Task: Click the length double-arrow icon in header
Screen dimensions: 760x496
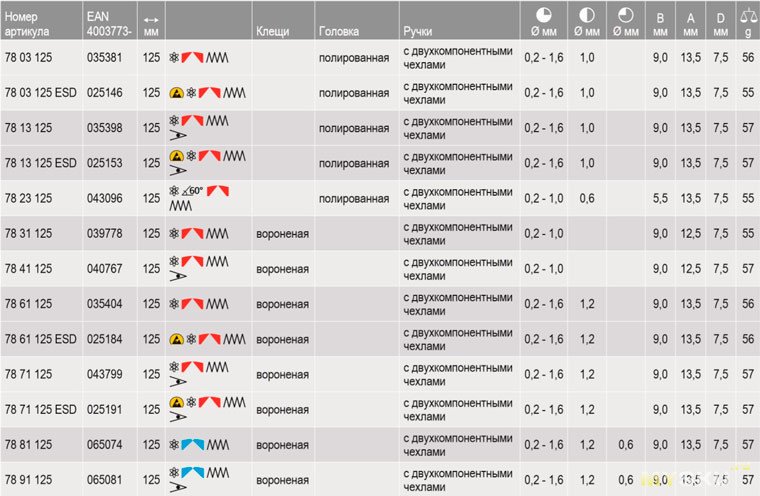Action: click(x=151, y=18)
